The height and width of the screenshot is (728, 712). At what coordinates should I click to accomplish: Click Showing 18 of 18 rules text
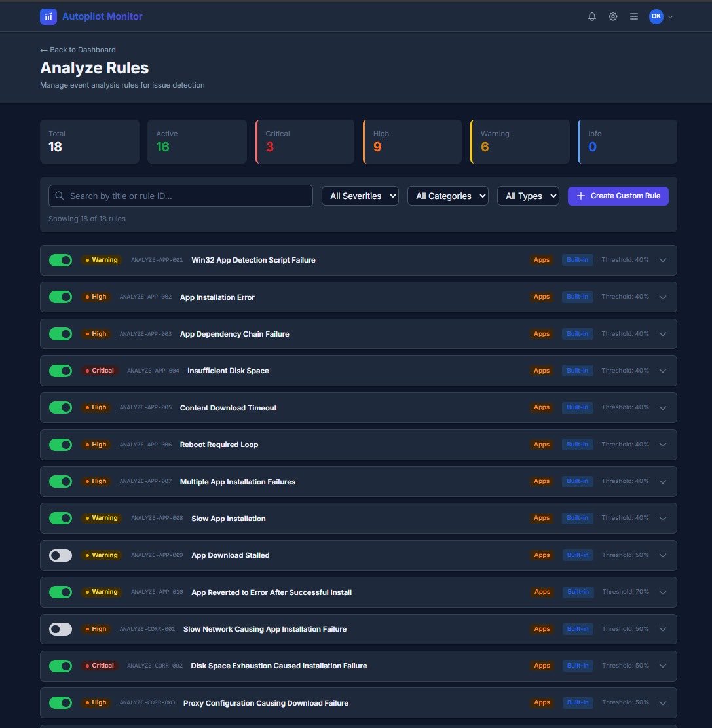click(x=87, y=219)
